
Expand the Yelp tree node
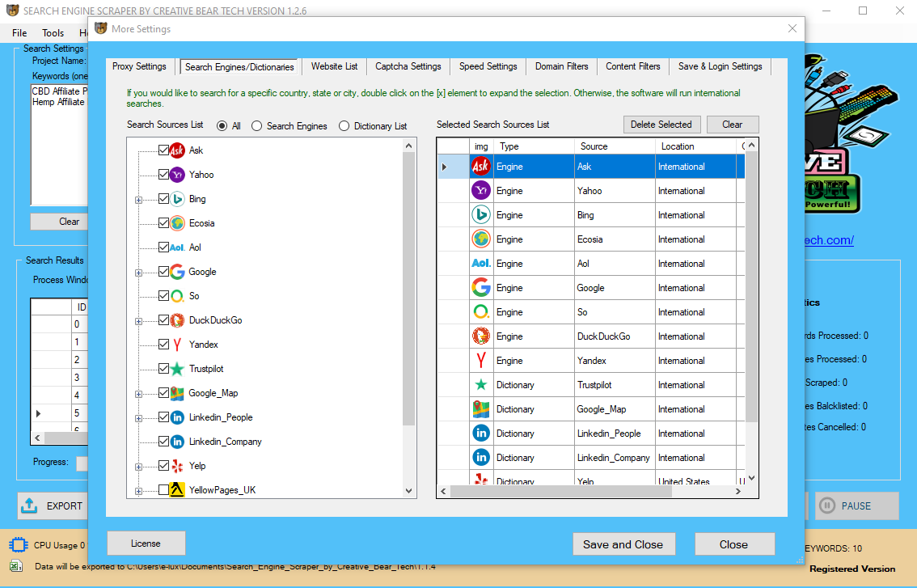(138, 467)
